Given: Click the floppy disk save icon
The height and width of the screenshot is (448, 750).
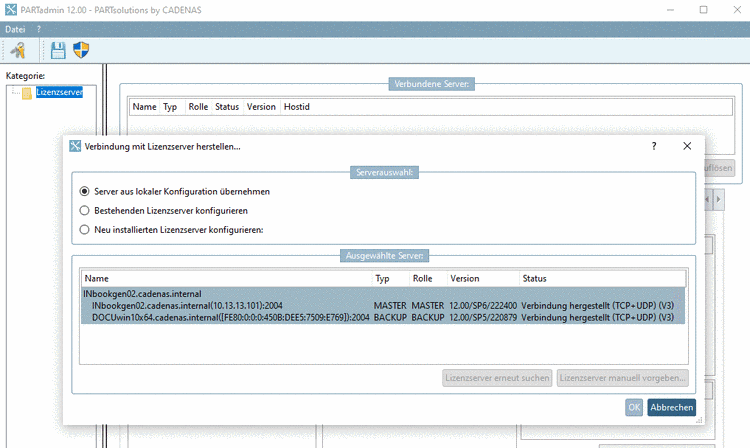Looking at the screenshot, I should [x=58, y=50].
